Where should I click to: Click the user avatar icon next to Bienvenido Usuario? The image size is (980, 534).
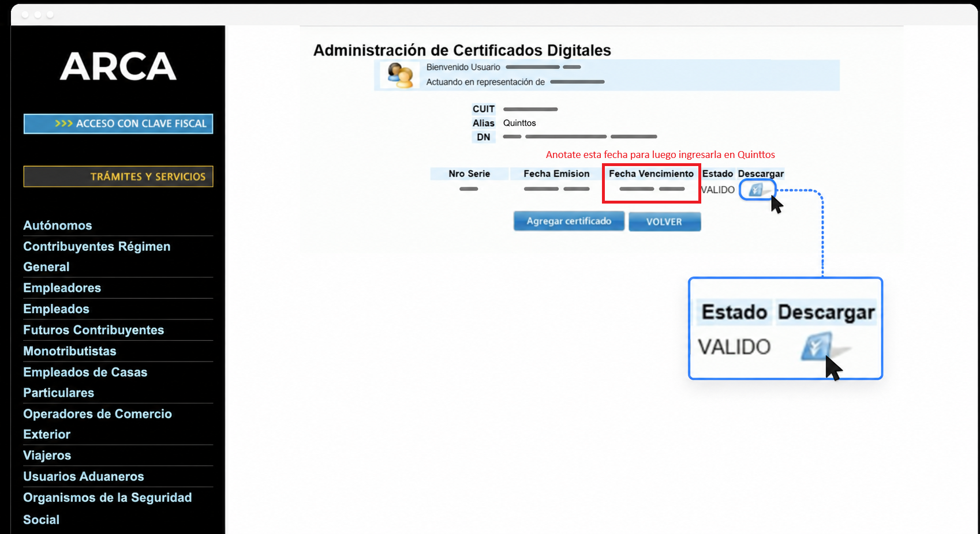click(400, 75)
